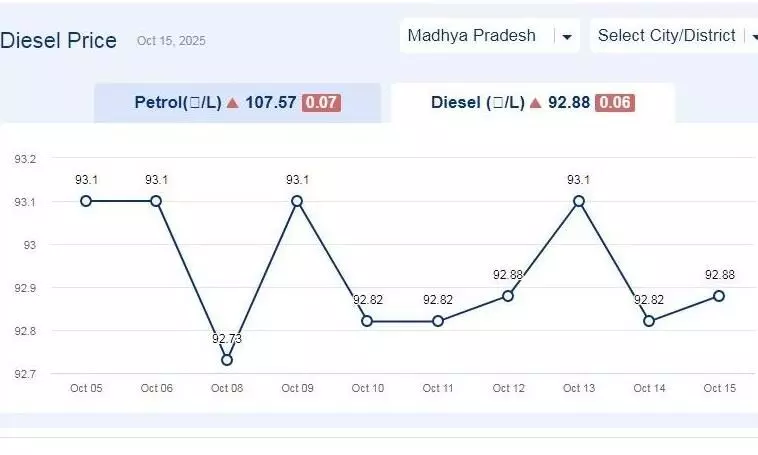Select the Diesel price tab
This screenshot has height=455, width=758.
(x=532, y=103)
